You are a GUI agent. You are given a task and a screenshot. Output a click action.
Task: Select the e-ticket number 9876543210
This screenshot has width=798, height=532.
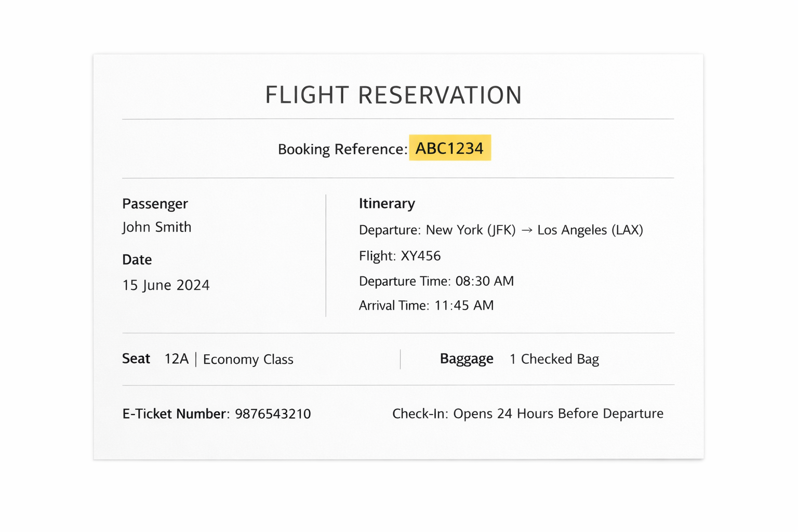coord(273,414)
